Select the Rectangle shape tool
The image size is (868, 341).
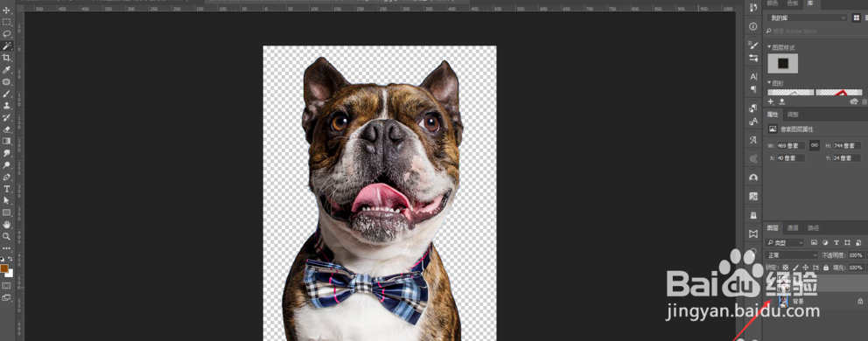point(7,212)
